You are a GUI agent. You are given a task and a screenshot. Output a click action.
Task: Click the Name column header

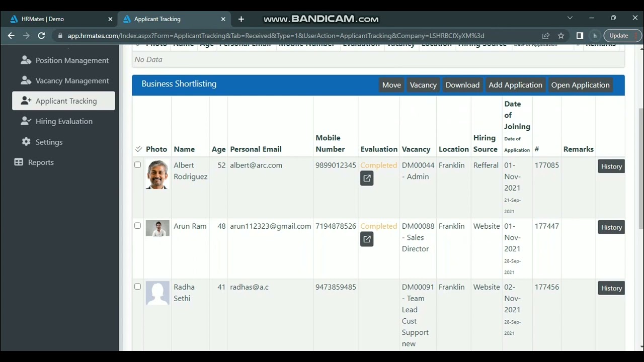point(184,149)
